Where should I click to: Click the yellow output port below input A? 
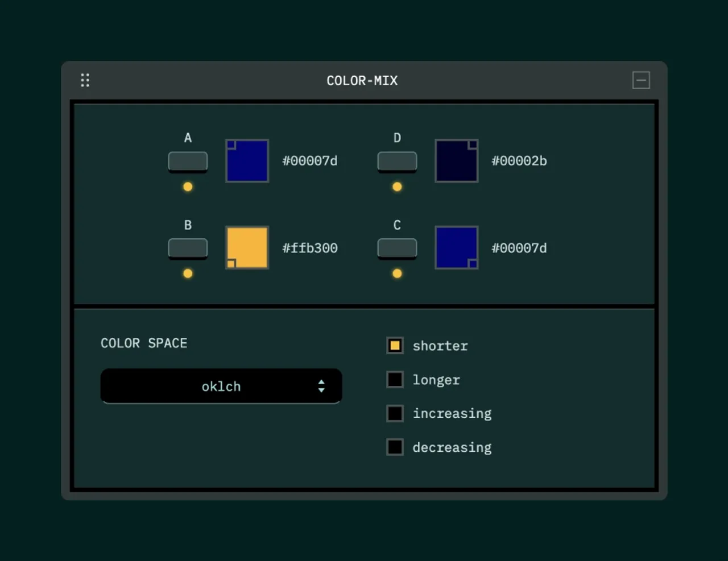(x=188, y=186)
